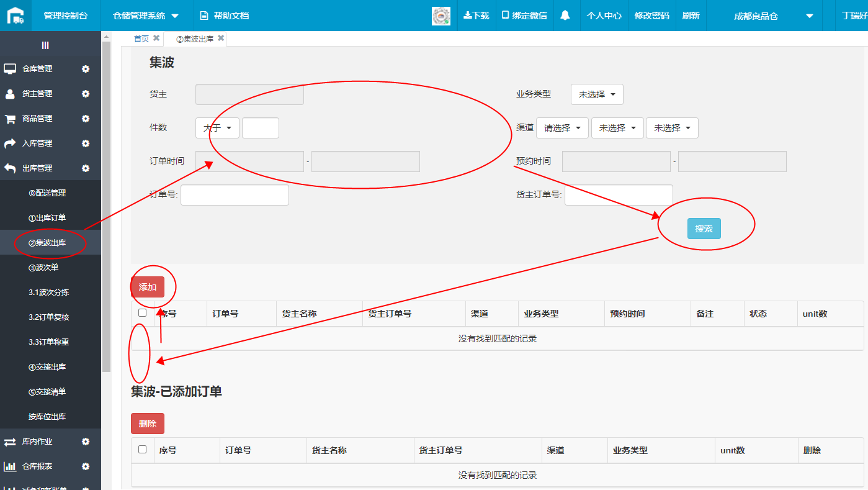Click the gear icon on 入库管理 row
Viewport: 868px width, 490px height.
pos(86,143)
